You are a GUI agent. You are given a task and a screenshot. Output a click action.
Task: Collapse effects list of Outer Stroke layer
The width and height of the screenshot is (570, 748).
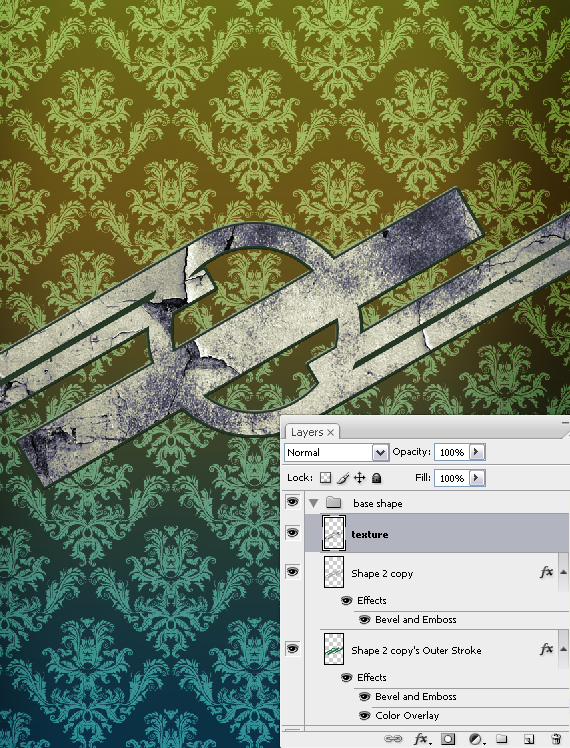tap(563, 649)
